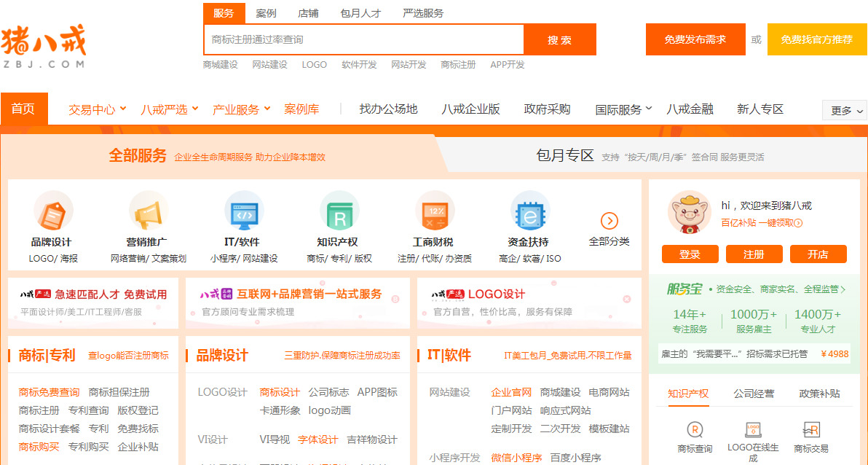
Task: Expand the 交易中心 dropdown
Action: (98, 109)
